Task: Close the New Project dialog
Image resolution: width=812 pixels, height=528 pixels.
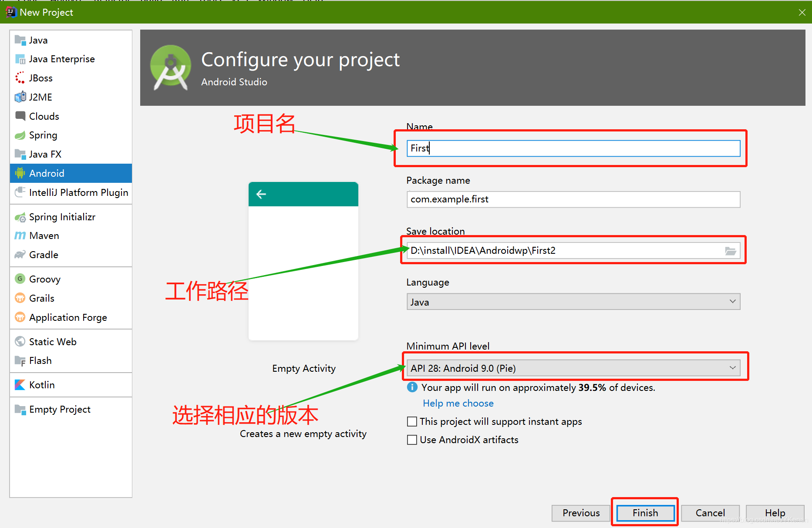Action: point(802,12)
